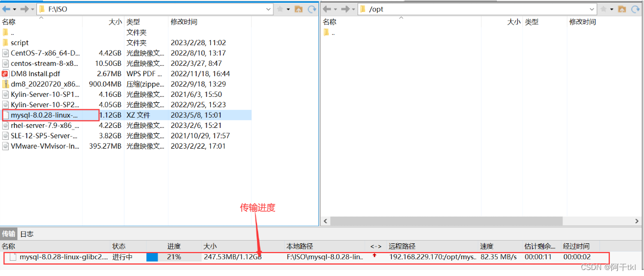Open forward history dropdown in local pane
This screenshot has width=644, height=276.
click(x=32, y=9)
